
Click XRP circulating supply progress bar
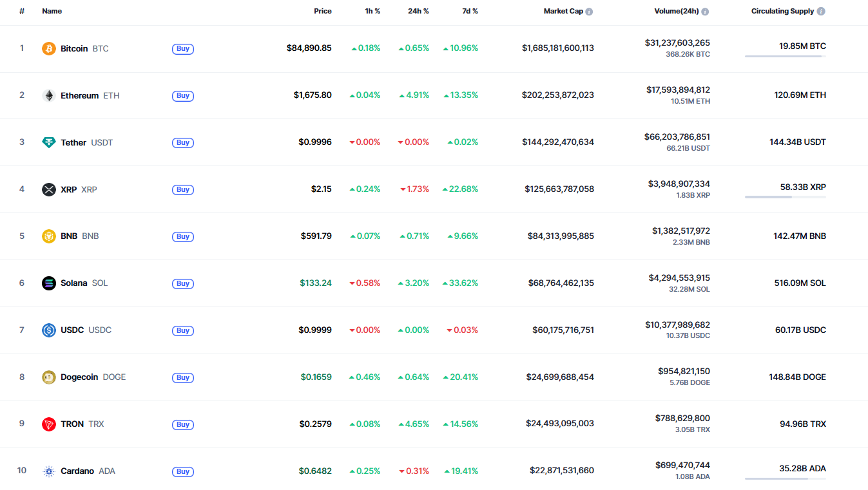(x=785, y=197)
